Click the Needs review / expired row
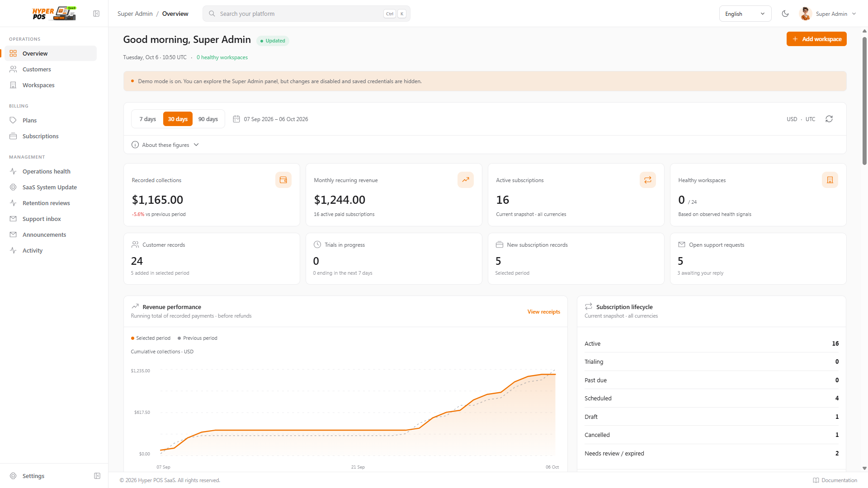The width and height of the screenshot is (868, 488). click(x=712, y=453)
